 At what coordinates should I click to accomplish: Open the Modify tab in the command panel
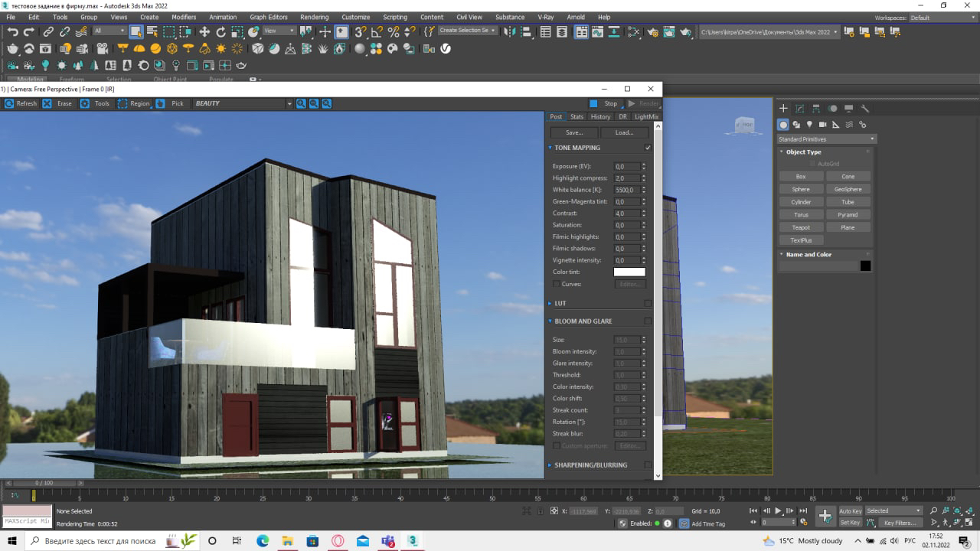tap(799, 109)
